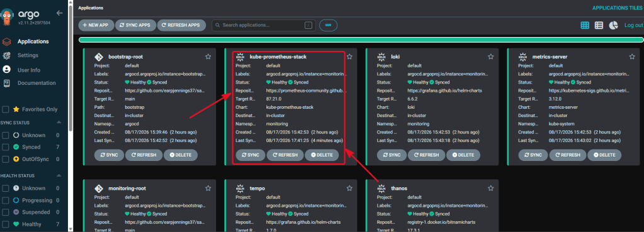Collapse the SYNC STATUS section
Image resolution: width=644 pixels, height=232 pixels.
pos(59,123)
